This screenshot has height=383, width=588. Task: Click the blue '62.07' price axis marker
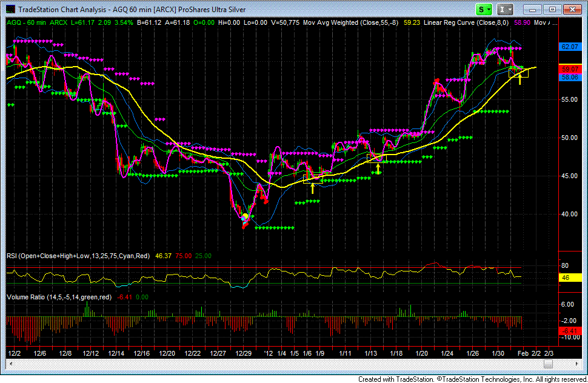click(x=570, y=47)
